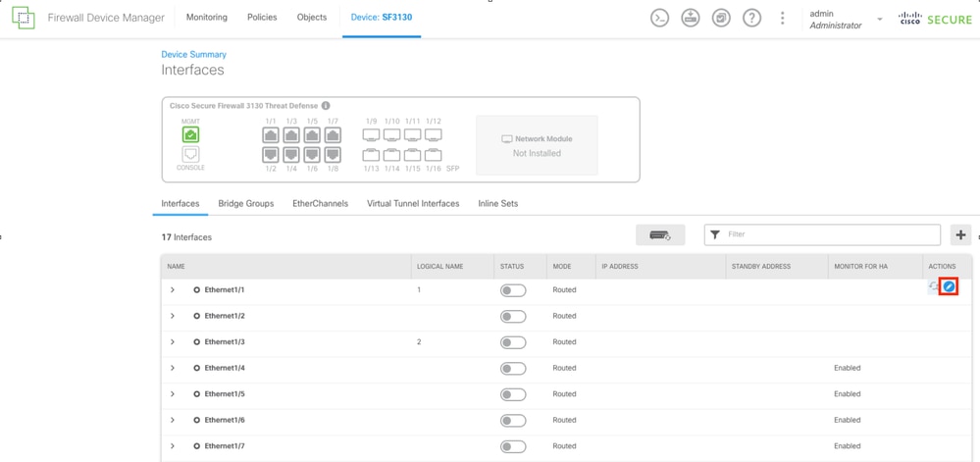
Task: Select port 1/3 in the device diagram
Action: 291,134
